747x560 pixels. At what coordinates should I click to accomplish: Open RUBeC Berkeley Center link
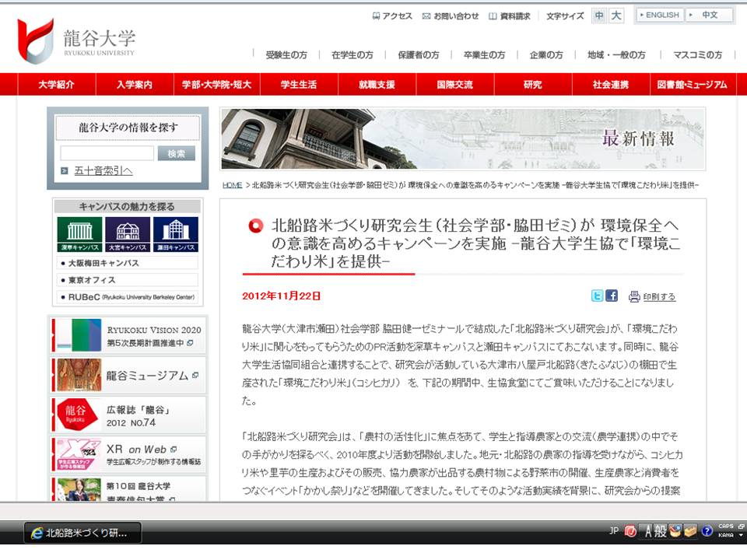(127, 297)
